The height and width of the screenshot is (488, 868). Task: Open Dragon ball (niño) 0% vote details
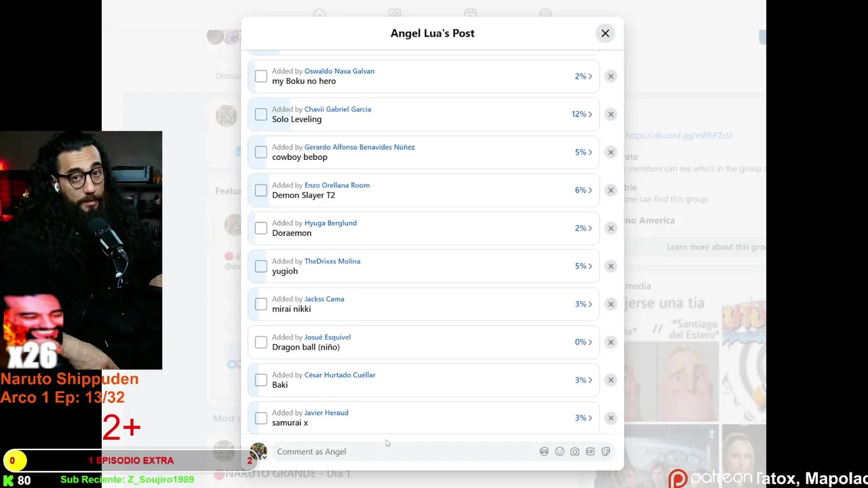583,342
